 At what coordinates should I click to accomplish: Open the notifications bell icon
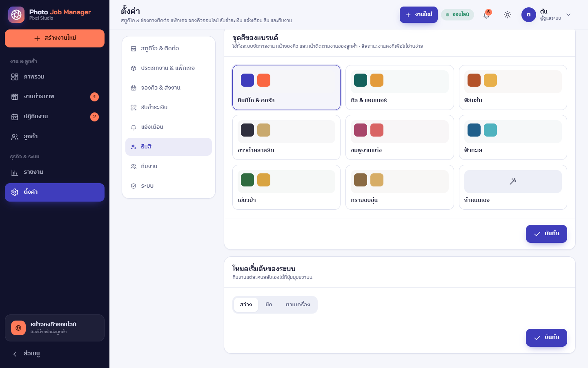pos(486,15)
